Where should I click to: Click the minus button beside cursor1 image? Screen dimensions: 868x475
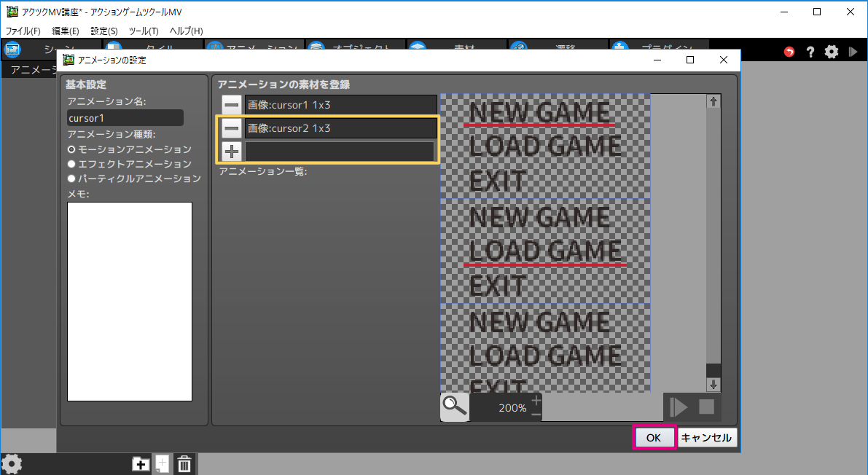[x=232, y=106]
